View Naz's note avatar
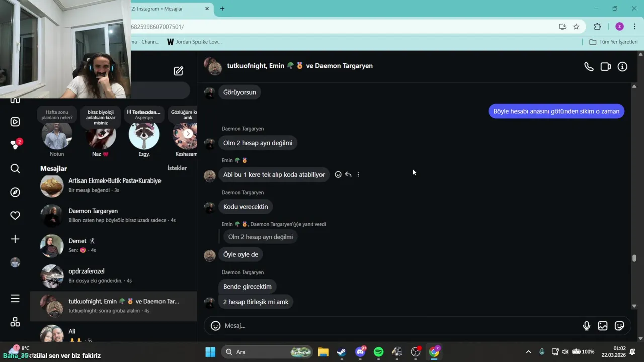This screenshot has width=644, height=362. point(101,134)
